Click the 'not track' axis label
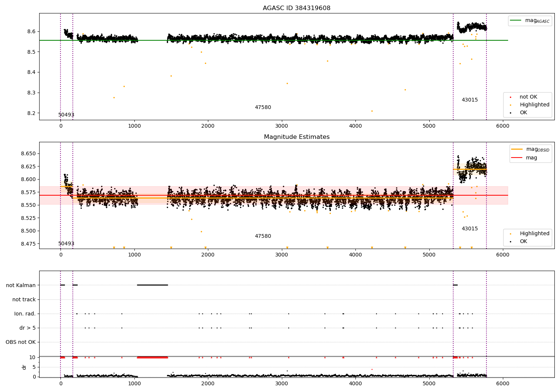Viewport: 560px width, 392px height. tap(24, 299)
